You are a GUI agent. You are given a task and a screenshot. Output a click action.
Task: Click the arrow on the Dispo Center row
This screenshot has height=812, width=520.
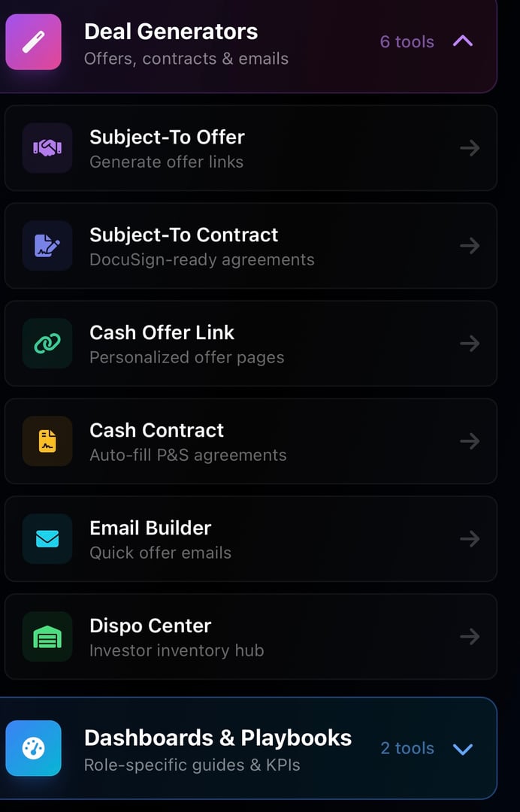click(x=470, y=637)
